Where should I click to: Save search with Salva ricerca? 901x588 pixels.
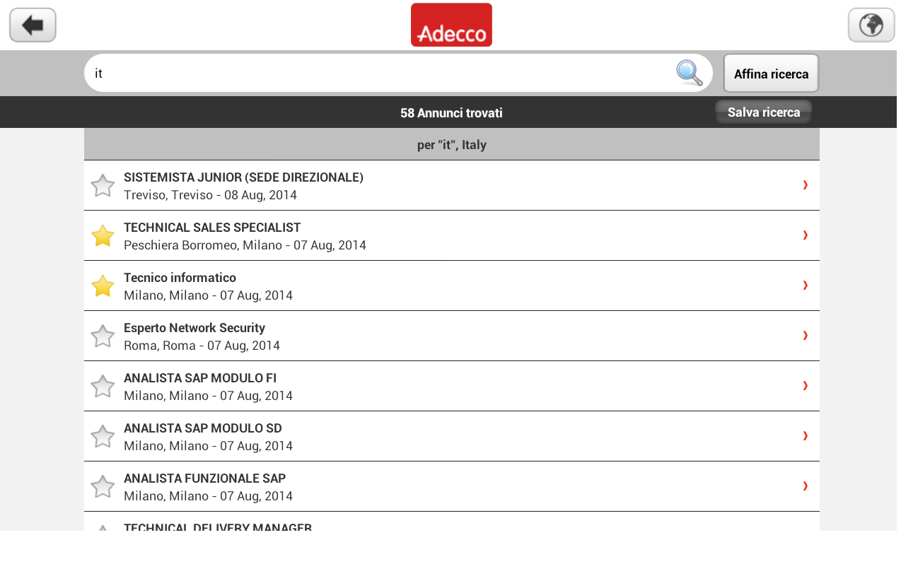click(764, 112)
